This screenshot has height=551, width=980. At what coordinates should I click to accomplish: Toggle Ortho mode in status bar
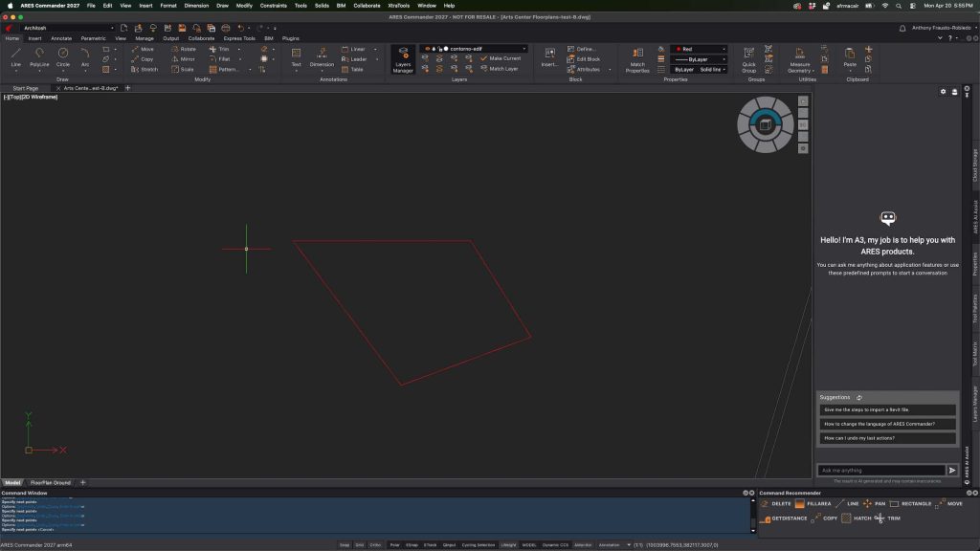pyautogui.click(x=375, y=544)
